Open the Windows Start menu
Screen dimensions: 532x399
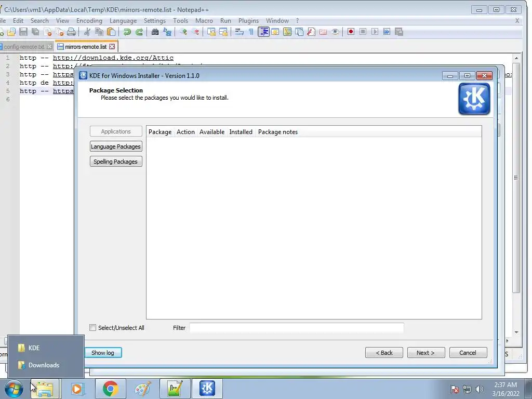tap(14, 389)
